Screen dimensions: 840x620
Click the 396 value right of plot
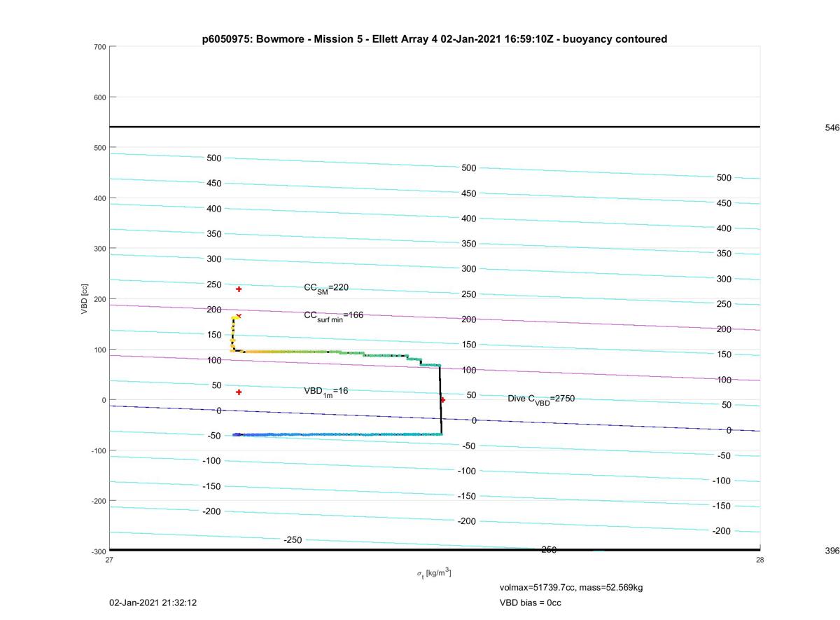point(832,551)
